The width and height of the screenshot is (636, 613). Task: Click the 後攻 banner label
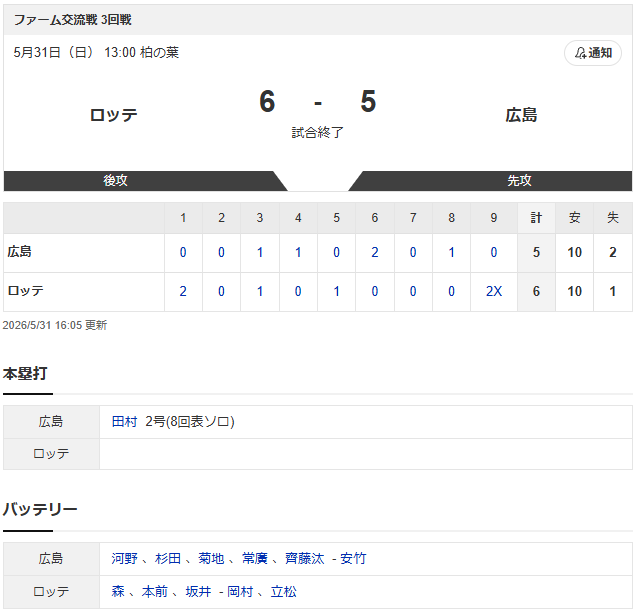(115, 181)
